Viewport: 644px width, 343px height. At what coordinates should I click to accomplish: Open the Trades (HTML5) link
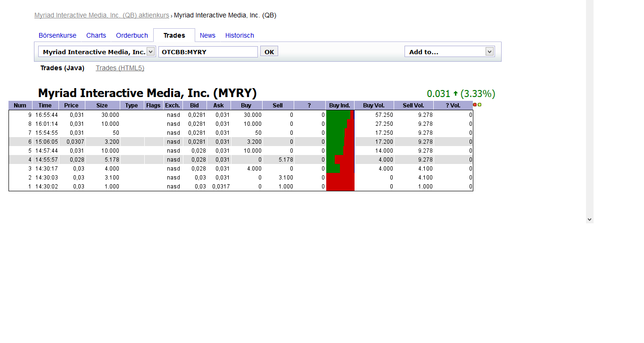tap(120, 68)
